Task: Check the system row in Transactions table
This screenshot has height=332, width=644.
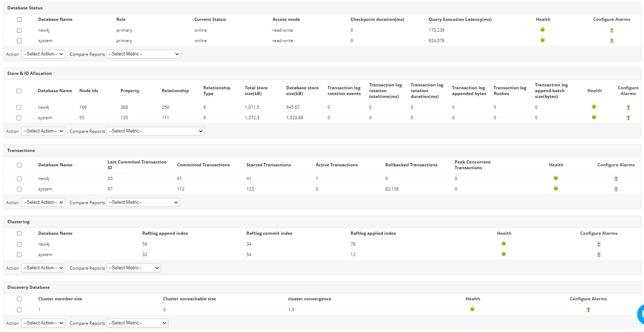Action: click(x=19, y=189)
